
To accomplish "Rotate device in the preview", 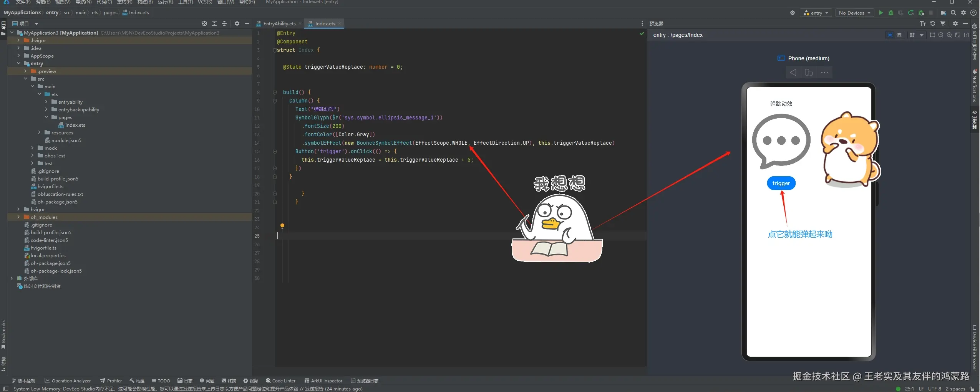I will pyautogui.click(x=809, y=72).
